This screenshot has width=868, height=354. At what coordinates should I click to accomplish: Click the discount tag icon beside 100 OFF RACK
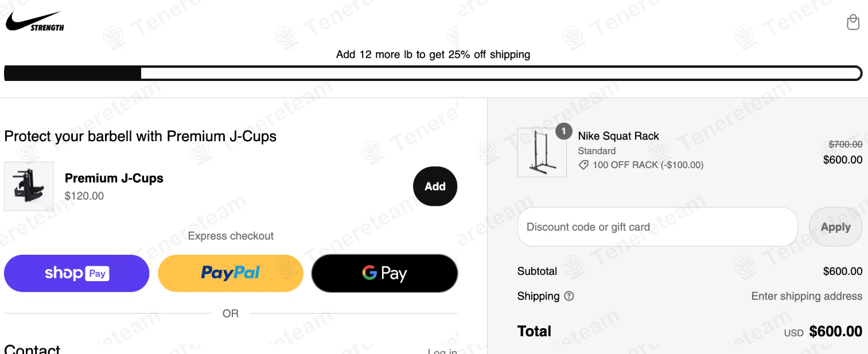[x=583, y=165]
